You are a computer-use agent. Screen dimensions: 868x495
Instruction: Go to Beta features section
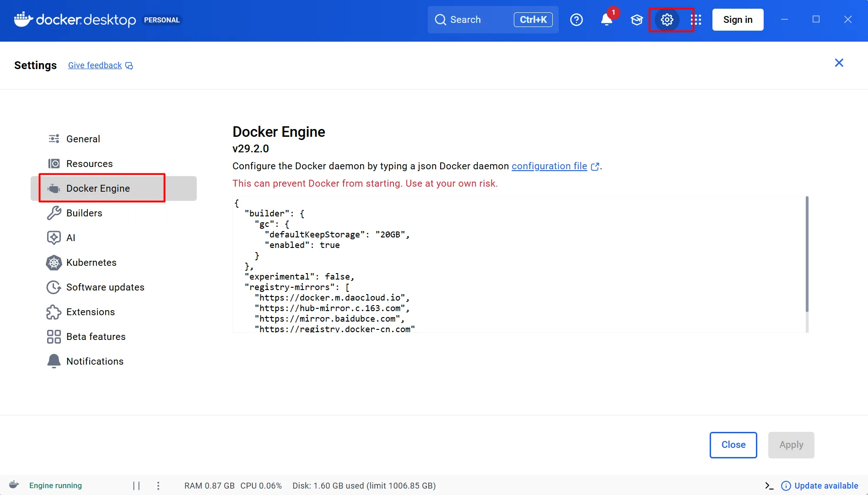(96, 337)
